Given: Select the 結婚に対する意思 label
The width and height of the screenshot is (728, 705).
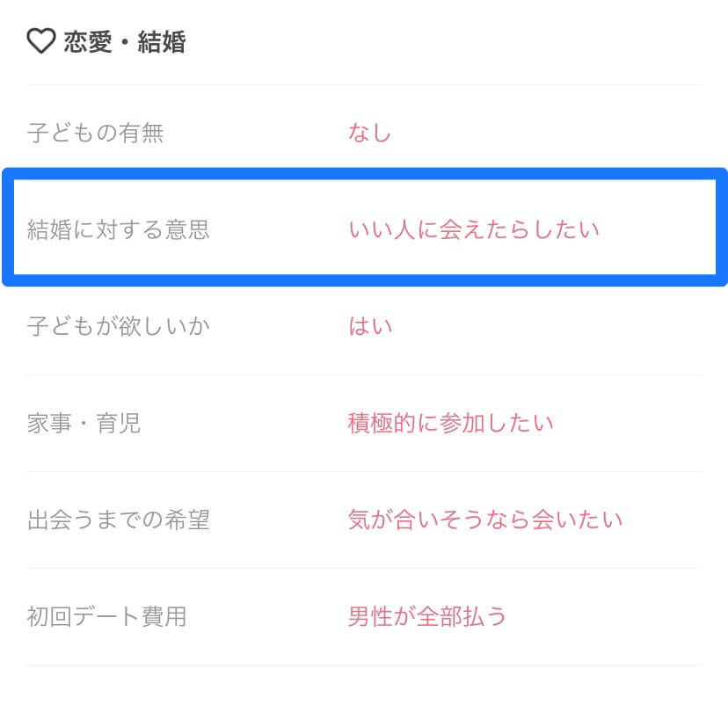Looking at the screenshot, I should tap(119, 229).
